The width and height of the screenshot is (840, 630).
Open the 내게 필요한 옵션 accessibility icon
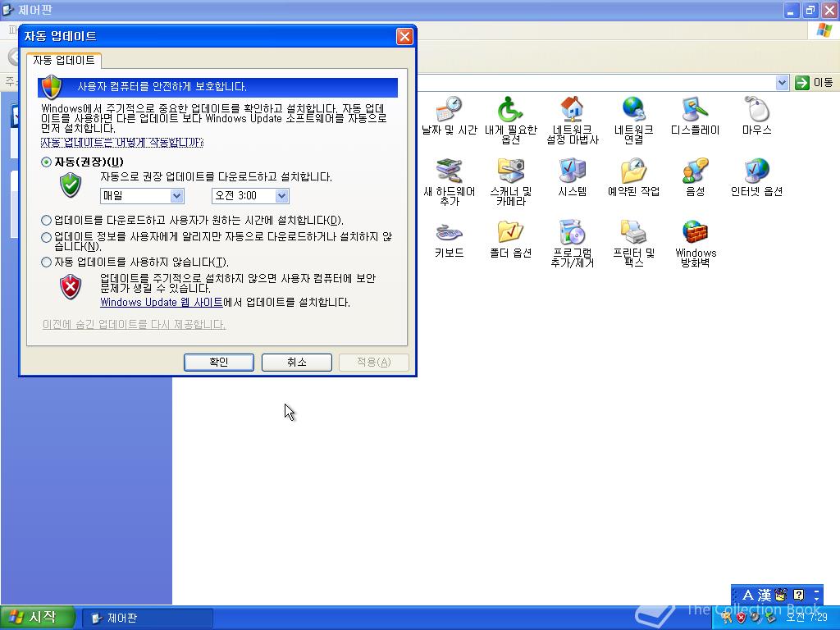pyautogui.click(x=510, y=120)
